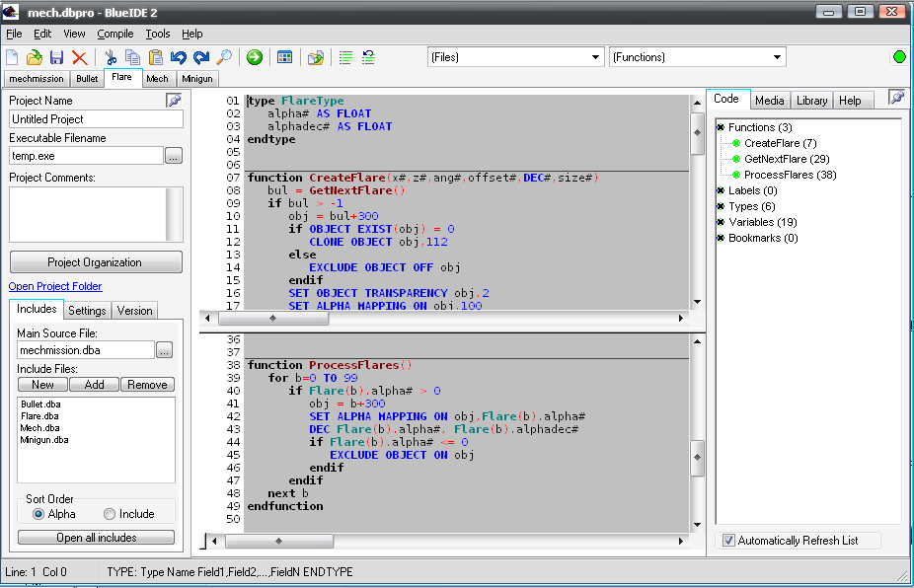
Task: Select the Include sort order radio button
Action: pos(111,514)
